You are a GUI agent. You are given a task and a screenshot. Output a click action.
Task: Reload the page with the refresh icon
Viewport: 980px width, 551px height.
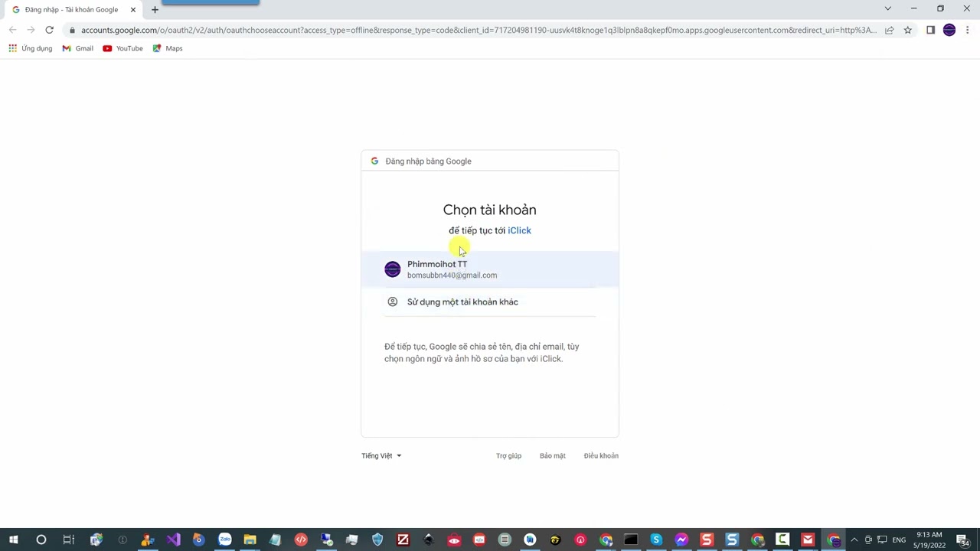pos(49,30)
